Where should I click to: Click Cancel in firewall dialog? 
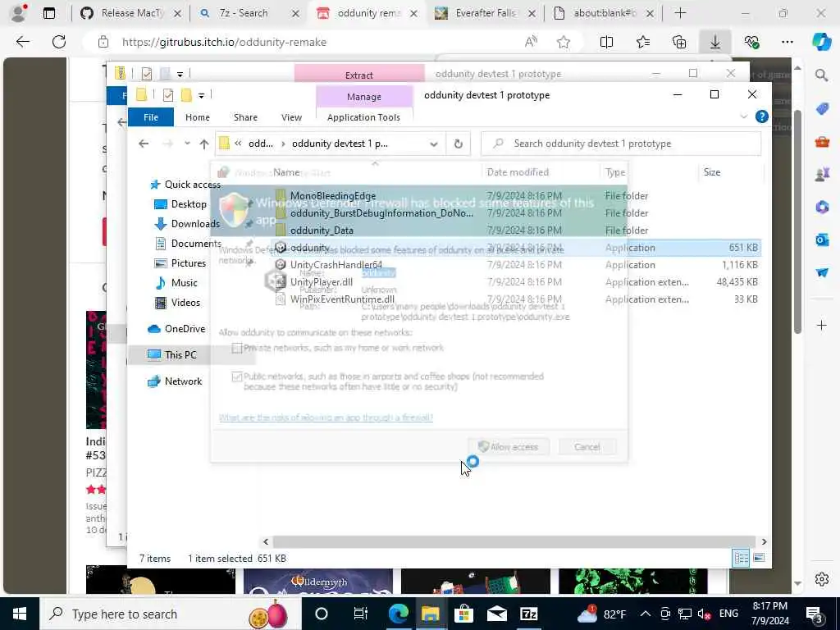(x=587, y=447)
